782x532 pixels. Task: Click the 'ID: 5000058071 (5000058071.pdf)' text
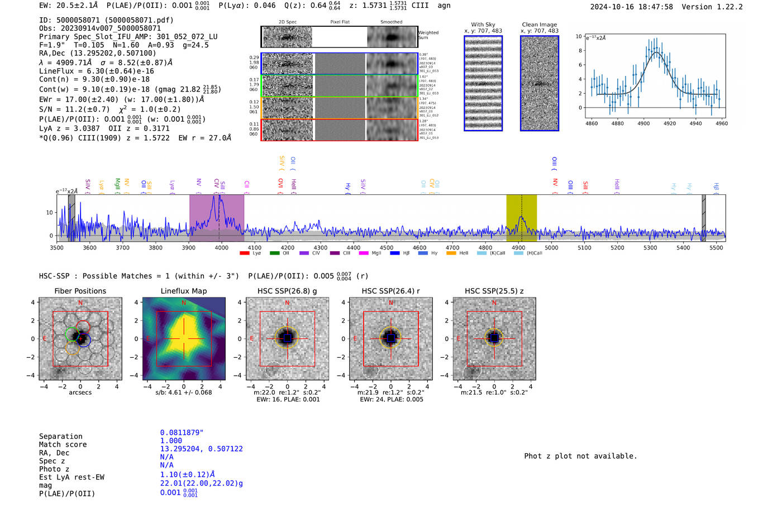click(106, 20)
